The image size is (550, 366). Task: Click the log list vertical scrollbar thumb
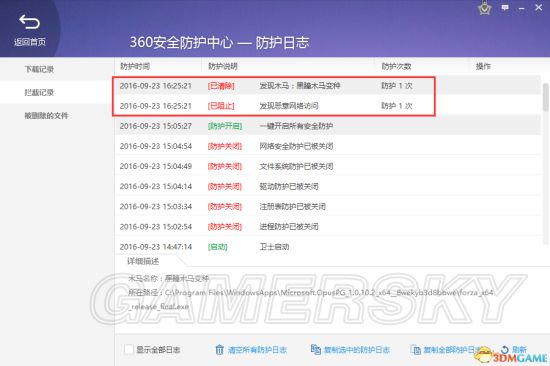point(545,97)
